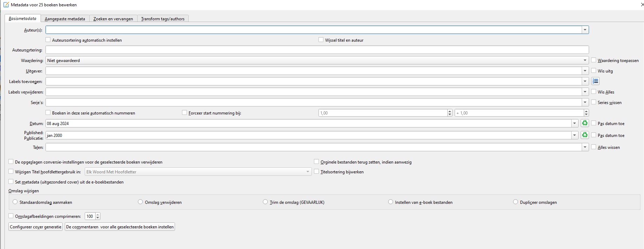Expand the Labels toevoegen dropdown arrow
This screenshot has height=249, width=644.
pyautogui.click(x=585, y=81)
